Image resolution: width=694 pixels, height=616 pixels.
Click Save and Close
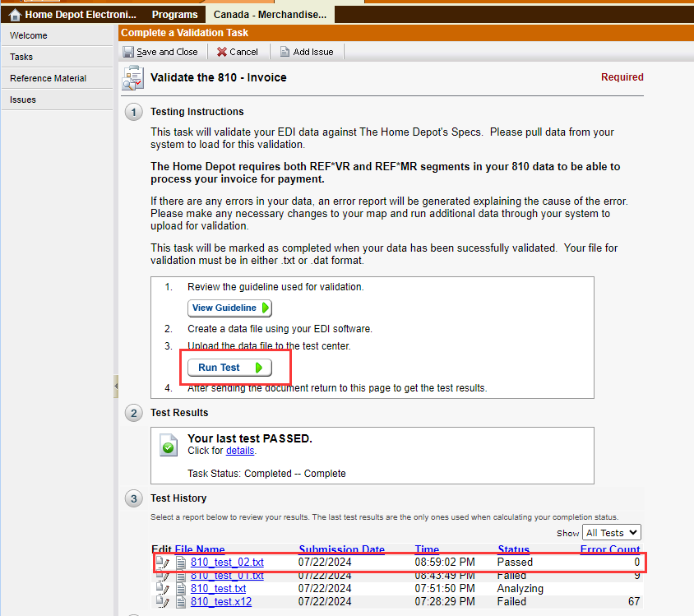tap(160, 52)
